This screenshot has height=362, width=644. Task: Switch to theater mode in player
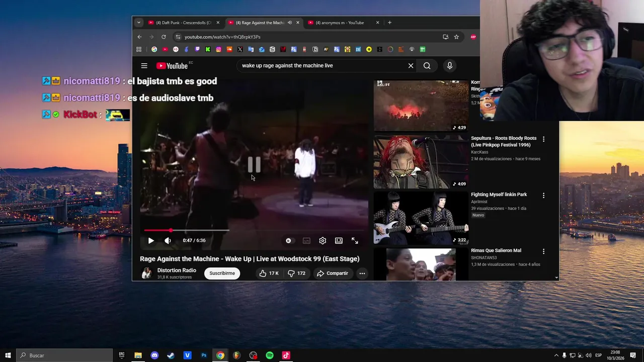pos(339,240)
